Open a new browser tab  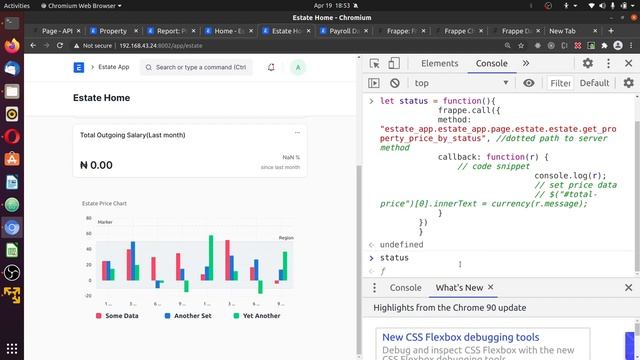[x=611, y=31]
